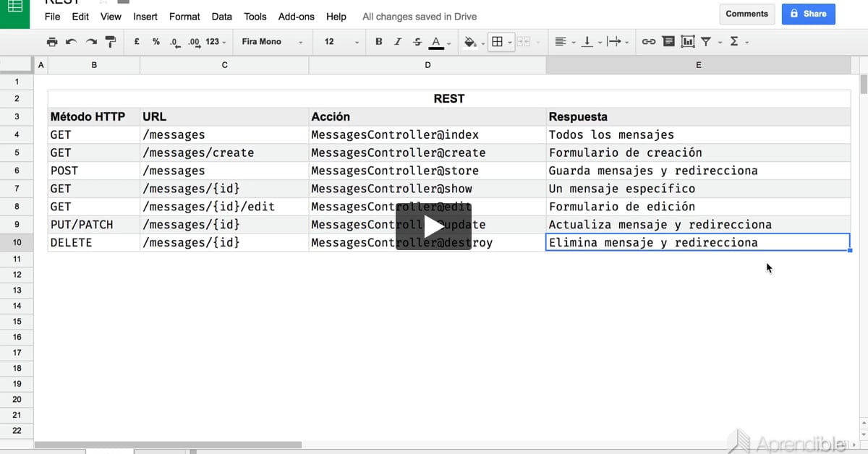This screenshot has width=868, height=454.
Task: Open the Tools menu
Action: [x=255, y=16]
